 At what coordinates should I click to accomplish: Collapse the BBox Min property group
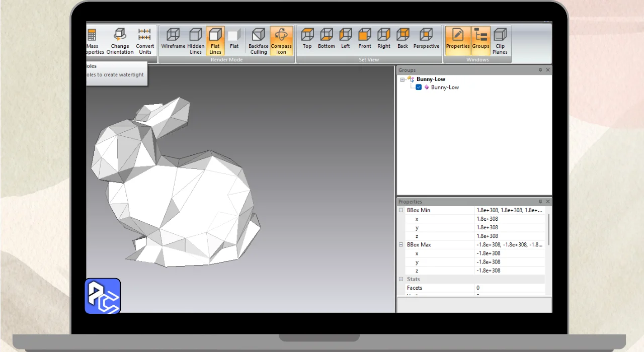[401, 210]
